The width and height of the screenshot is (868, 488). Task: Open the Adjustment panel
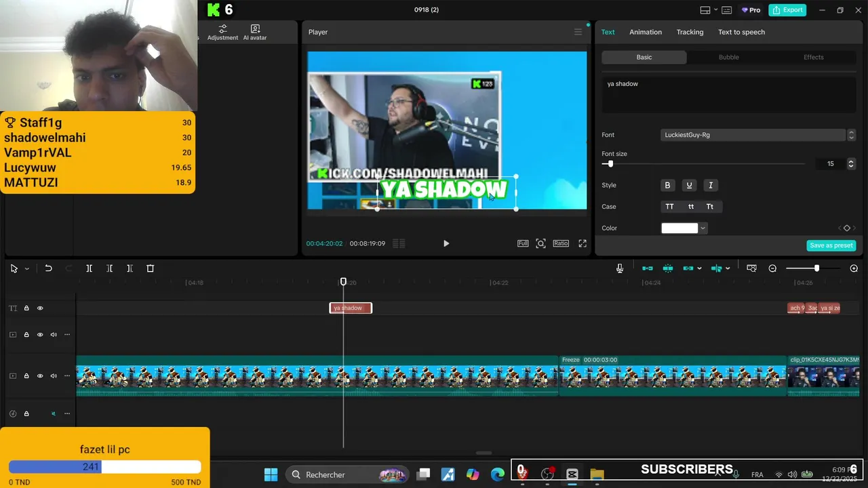click(x=222, y=33)
